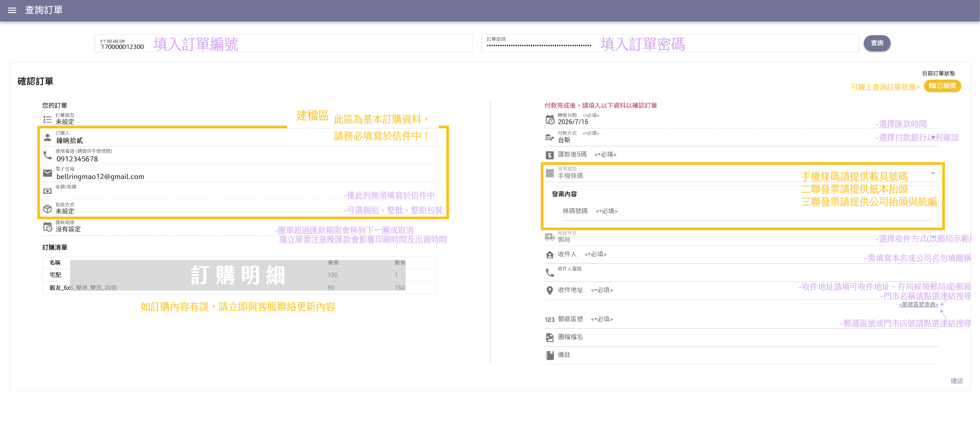Open the hamburger navigation menu

12,10
